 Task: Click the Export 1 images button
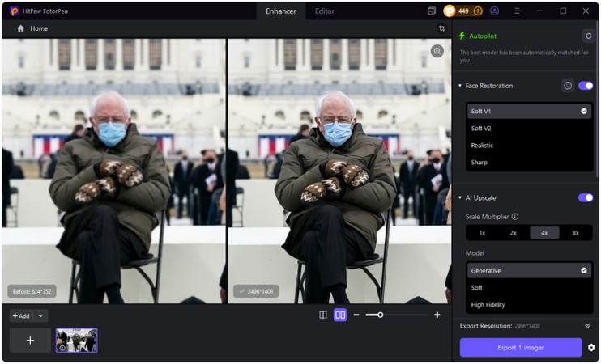521,348
